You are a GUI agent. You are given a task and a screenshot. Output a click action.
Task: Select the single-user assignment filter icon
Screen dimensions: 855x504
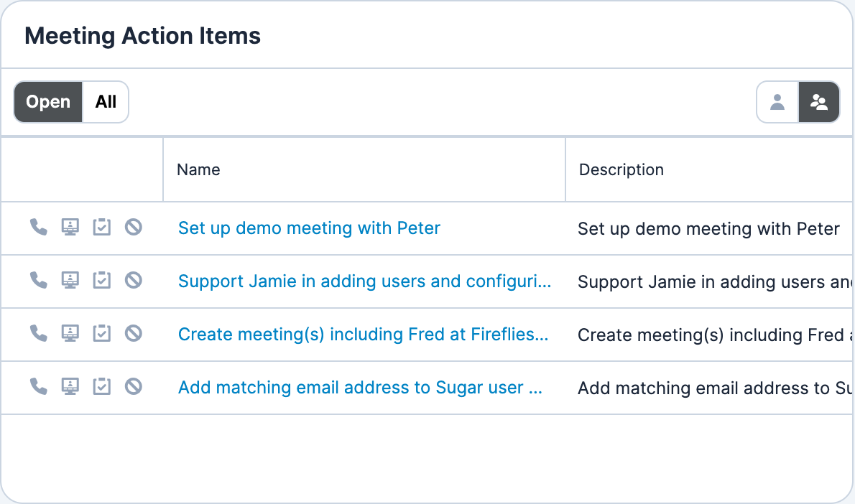coord(777,102)
